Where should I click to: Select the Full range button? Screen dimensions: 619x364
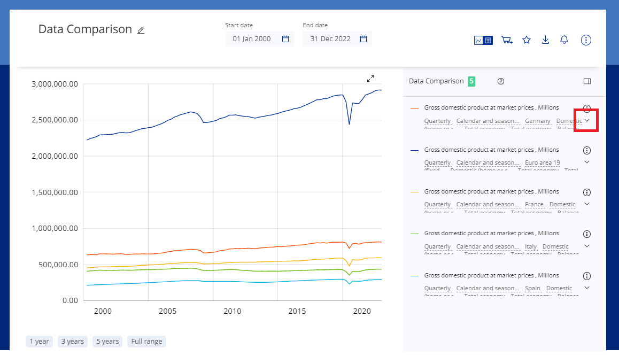146,342
